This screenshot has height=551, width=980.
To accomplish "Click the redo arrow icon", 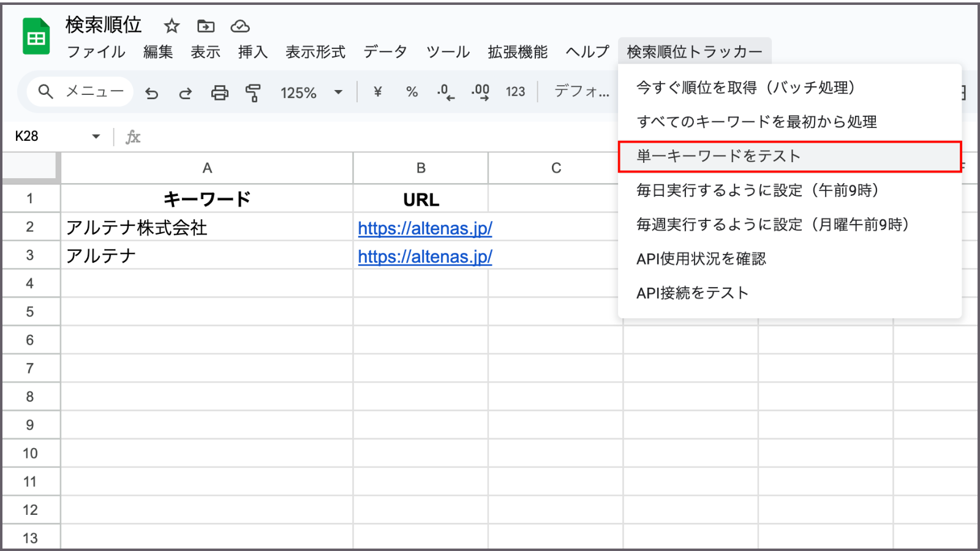I will coord(185,92).
